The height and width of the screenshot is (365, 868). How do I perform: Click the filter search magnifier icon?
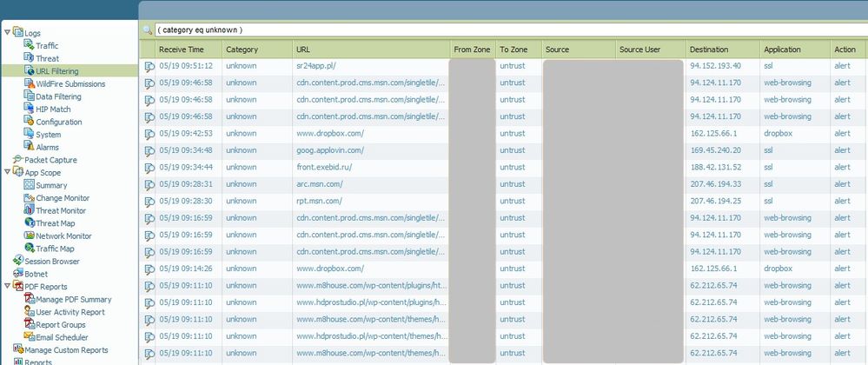148,30
